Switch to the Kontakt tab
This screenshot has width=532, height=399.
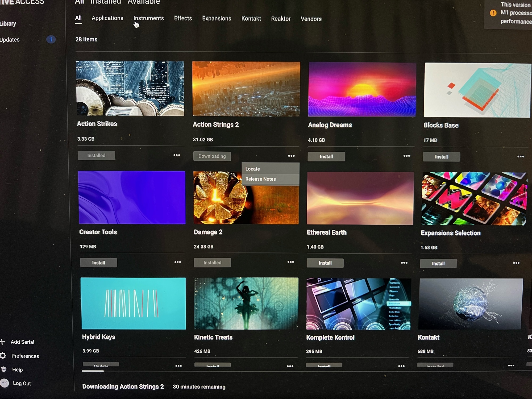[251, 19]
